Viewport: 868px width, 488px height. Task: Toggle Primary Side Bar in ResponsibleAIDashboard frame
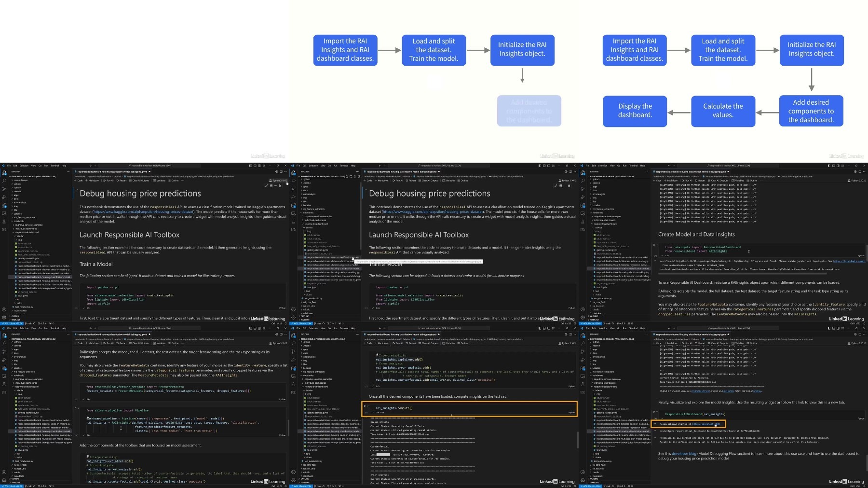click(x=829, y=328)
